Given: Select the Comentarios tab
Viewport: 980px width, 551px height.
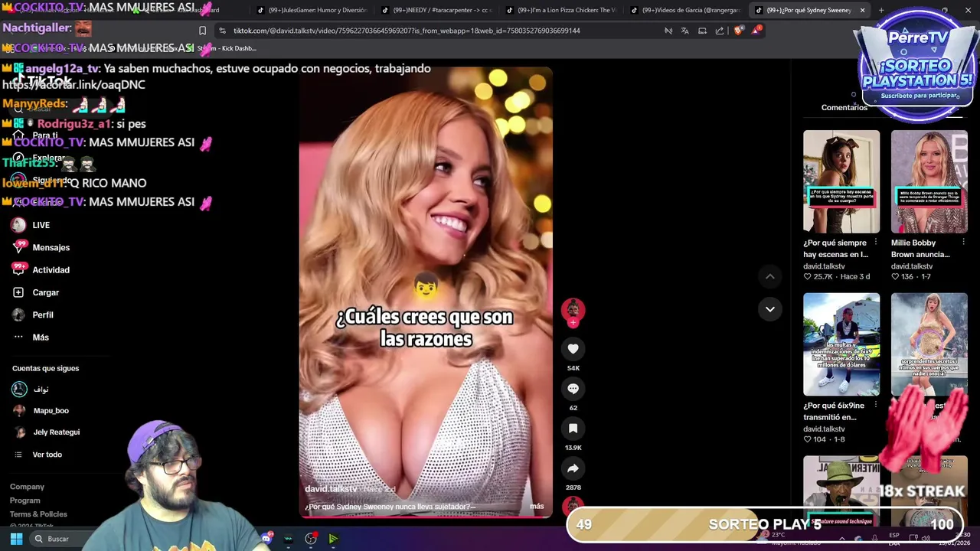Looking at the screenshot, I should coord(844,107).
